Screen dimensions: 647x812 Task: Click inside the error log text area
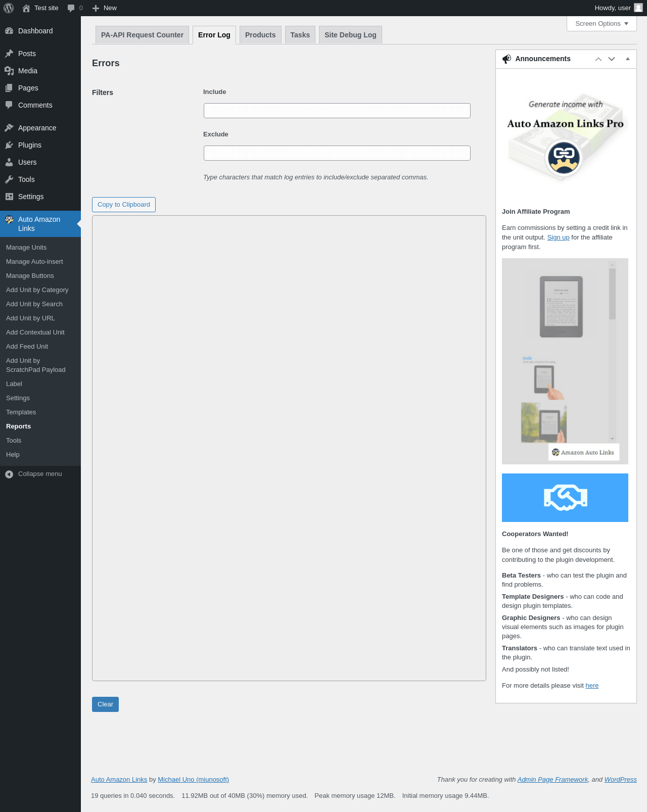pyautogui.click(x=289, y=448)
